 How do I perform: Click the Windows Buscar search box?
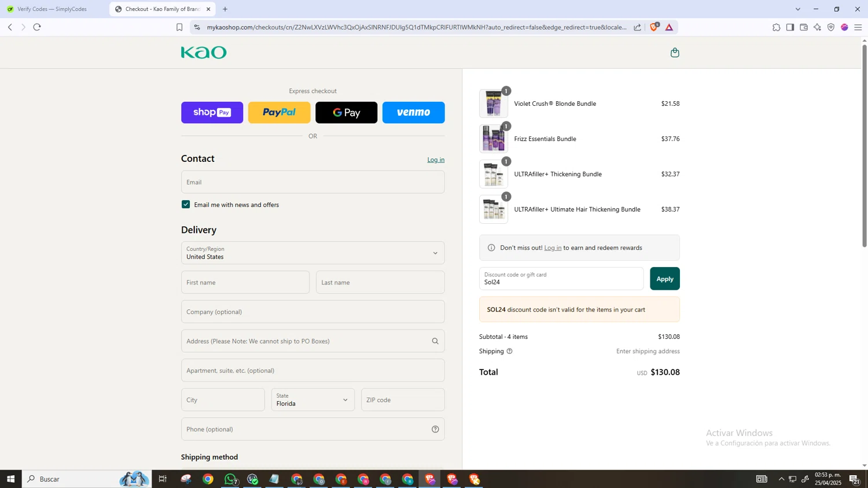(87, 479)
